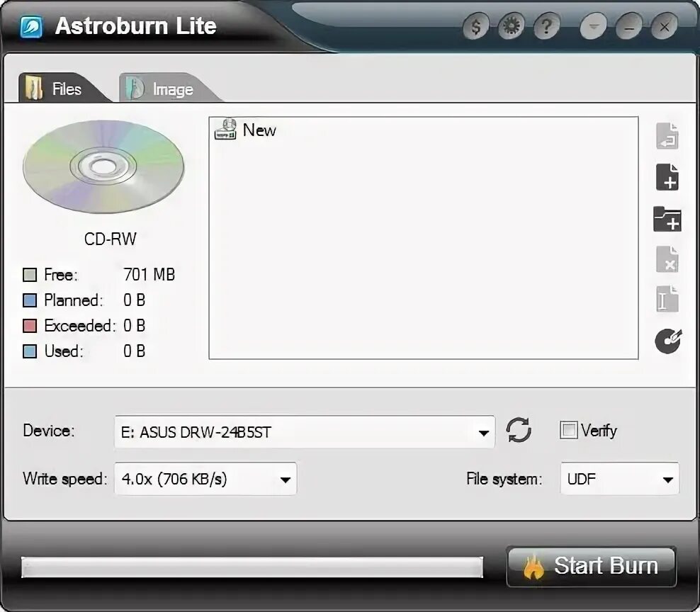Click the add file icon
700x612 pixels.
pos(667,177)
